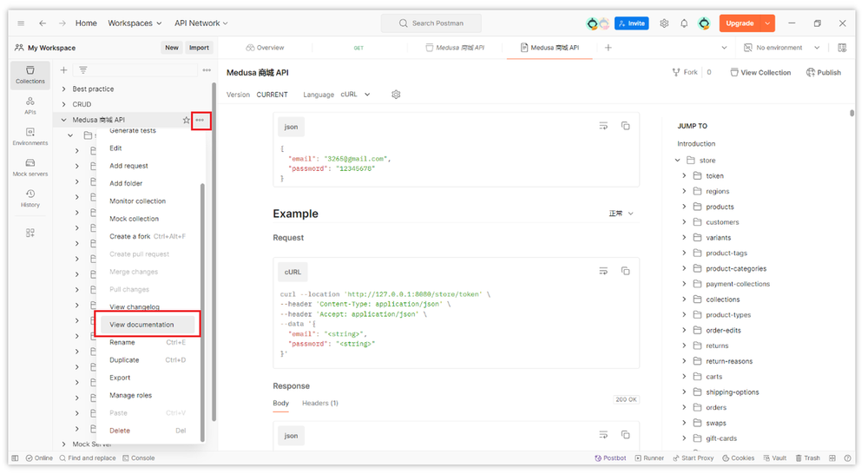The height and width of the screenshot is (474, 868).
Task: Copy the response json snippet
Action: (625, 435)
